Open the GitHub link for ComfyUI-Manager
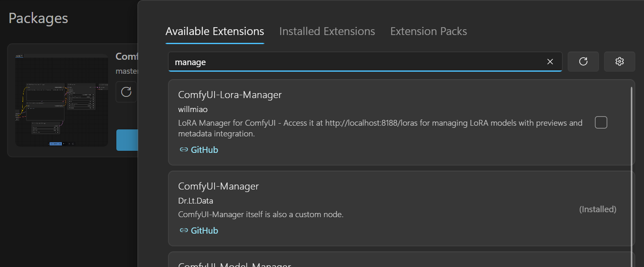644x267 pixels. click(x=204, y=231)
